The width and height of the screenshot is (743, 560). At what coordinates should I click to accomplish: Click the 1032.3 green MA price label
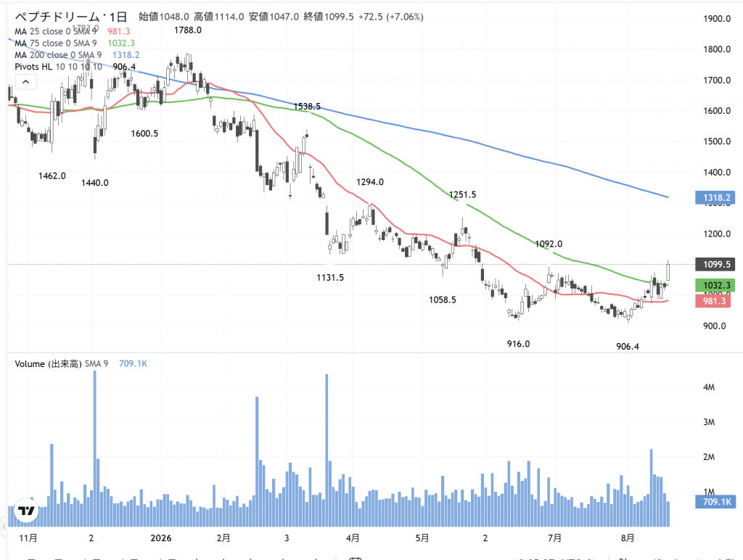[x=715, y=285]
